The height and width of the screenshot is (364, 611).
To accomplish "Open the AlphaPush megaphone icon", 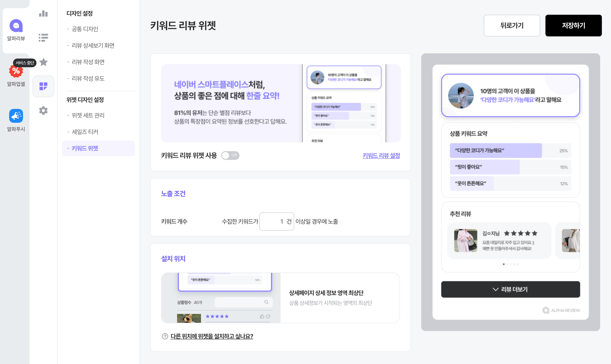I will click(16, 116).
